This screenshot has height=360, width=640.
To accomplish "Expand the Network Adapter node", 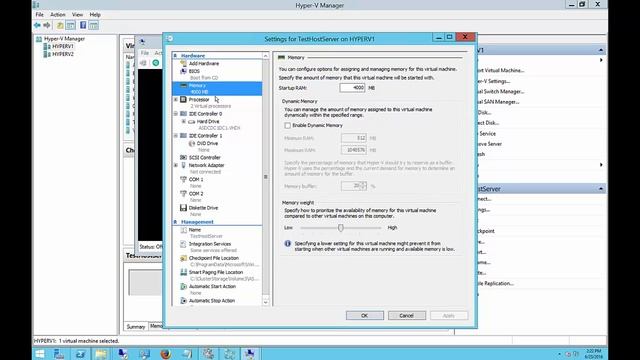I will coord(176,165).
